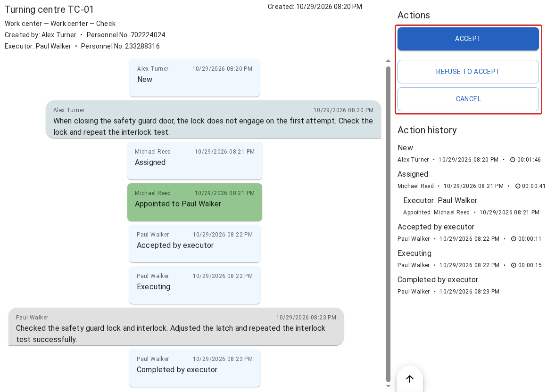Click 'Completed by executor' in Action history
This screenshot has height=392, width=547.
point(438,279)
